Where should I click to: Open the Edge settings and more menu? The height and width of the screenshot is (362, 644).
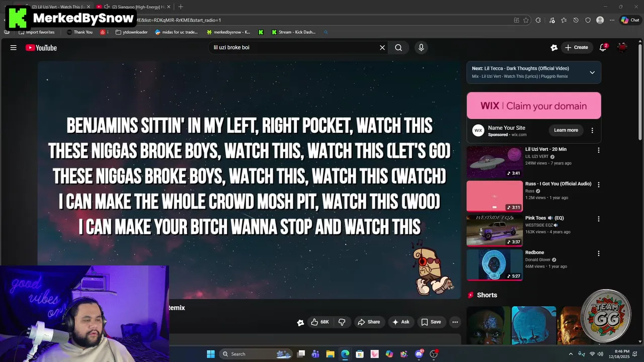coord(612,20)
